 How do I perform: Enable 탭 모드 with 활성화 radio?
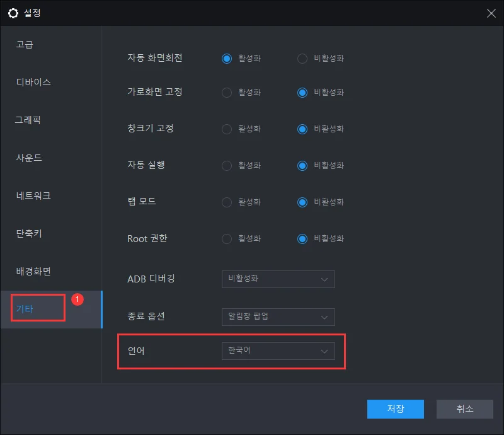point(227,202)
